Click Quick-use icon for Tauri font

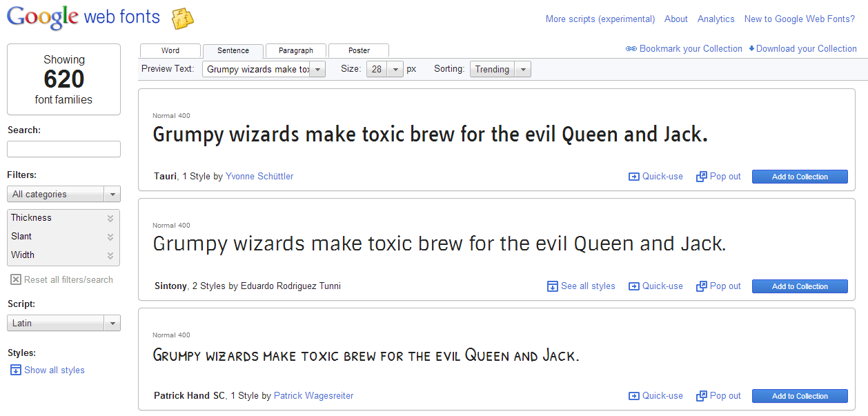[x=633, y=177]
